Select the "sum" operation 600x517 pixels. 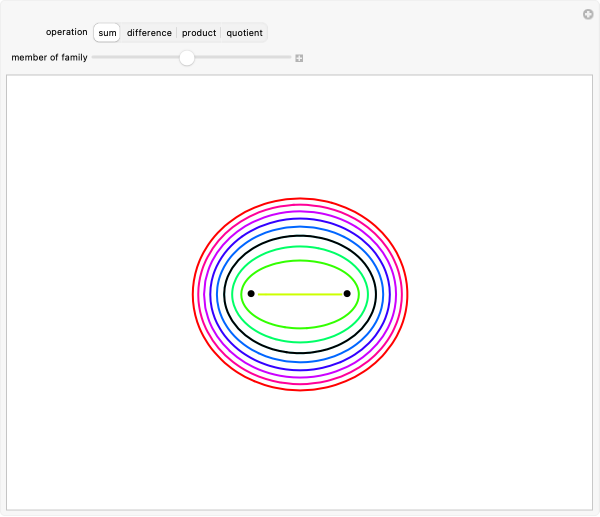107,33
